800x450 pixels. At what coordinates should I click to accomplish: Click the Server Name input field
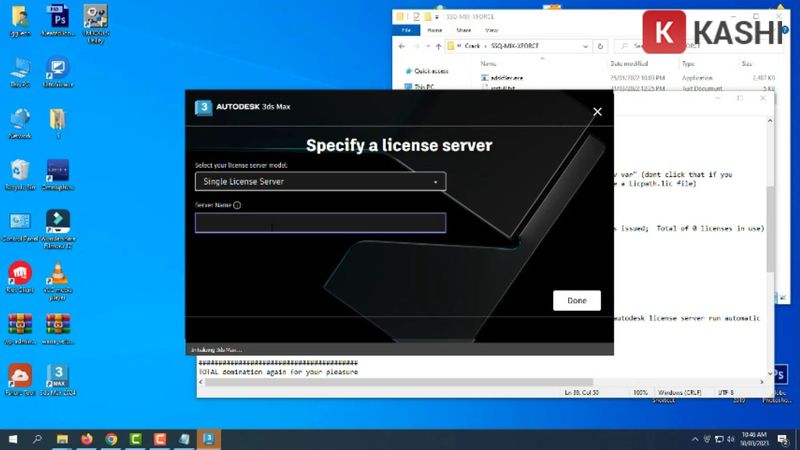click(x=320, y=223)
